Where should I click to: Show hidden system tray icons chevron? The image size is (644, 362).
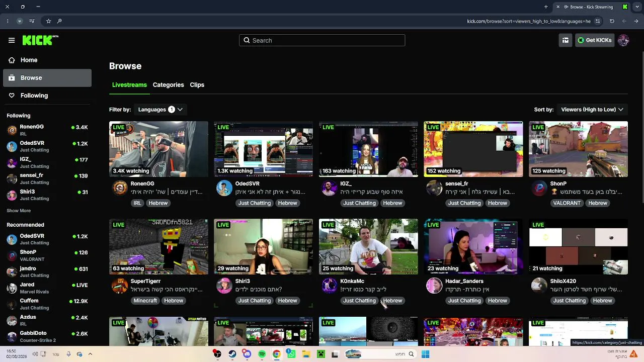click(x=90, y=354)
